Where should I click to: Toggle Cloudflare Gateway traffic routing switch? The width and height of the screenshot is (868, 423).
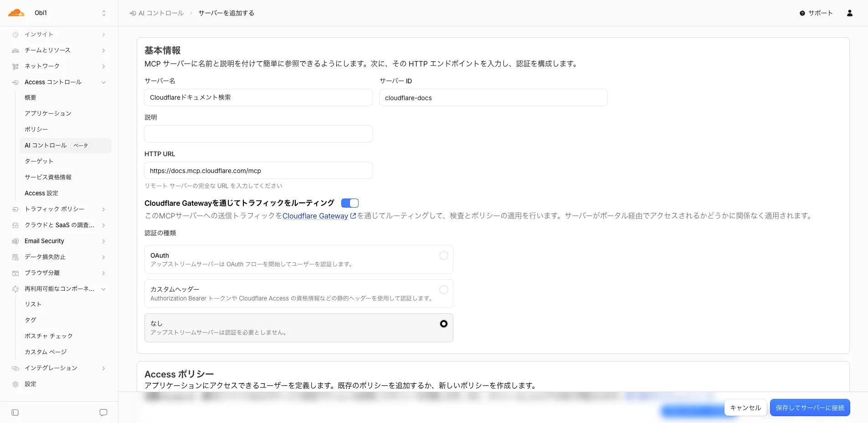(350, 203)
